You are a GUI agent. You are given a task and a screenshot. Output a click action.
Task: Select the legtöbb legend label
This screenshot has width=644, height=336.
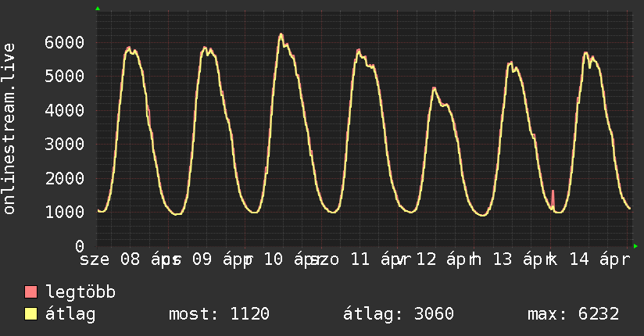(81, 293)
